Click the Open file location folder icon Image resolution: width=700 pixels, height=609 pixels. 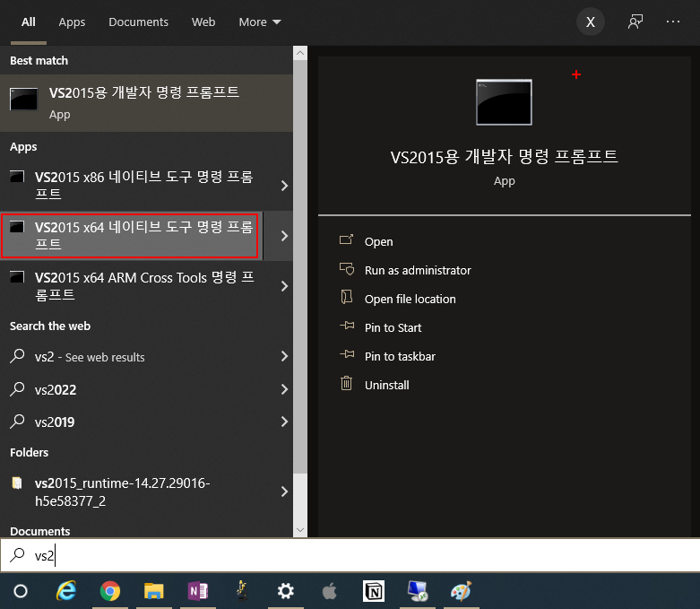pyautogui.click(x=347, y=297)
